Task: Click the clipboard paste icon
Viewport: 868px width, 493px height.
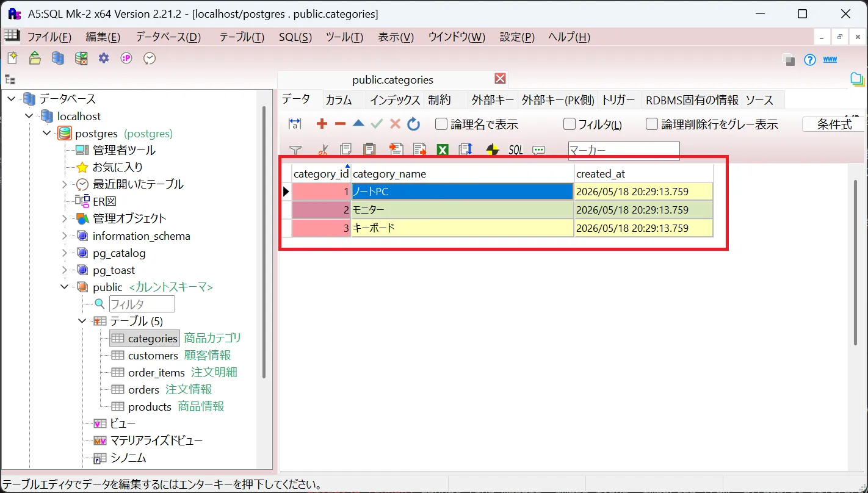Action: (x=369, y=149)
